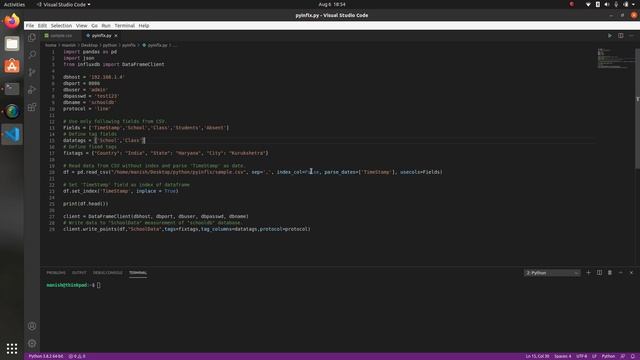Viewport: 640px width, 360px height.
Task: Open the Extensions view
Action: tap(32, 107)
